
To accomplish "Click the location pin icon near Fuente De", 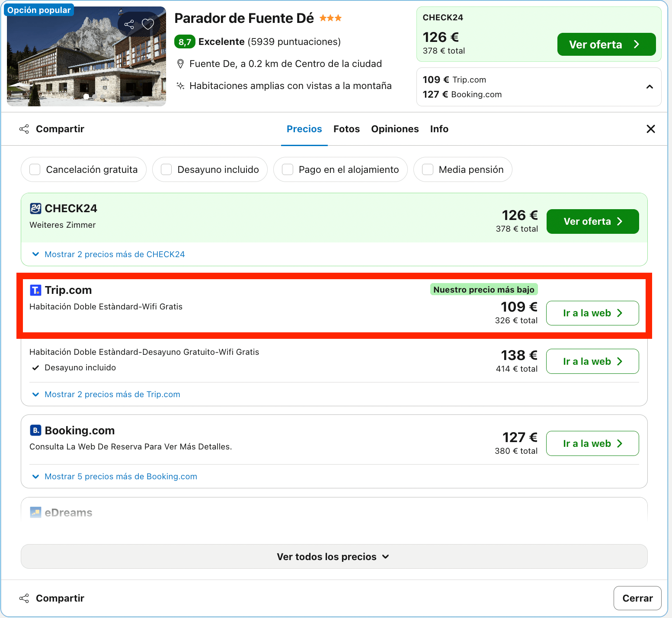I will [181, 64].
